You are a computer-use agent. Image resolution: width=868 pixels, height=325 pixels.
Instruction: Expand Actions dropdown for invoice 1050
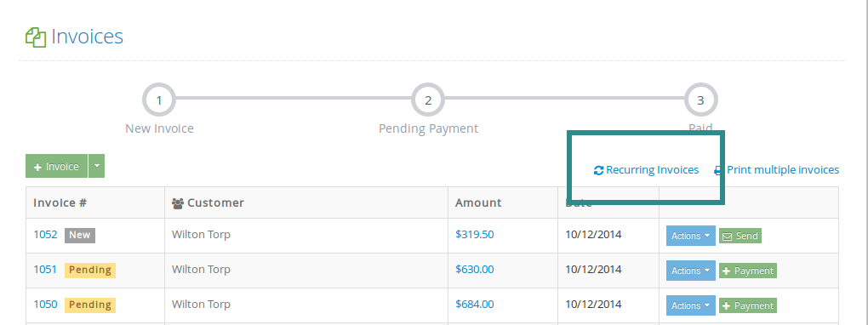(x=691, y=305)
